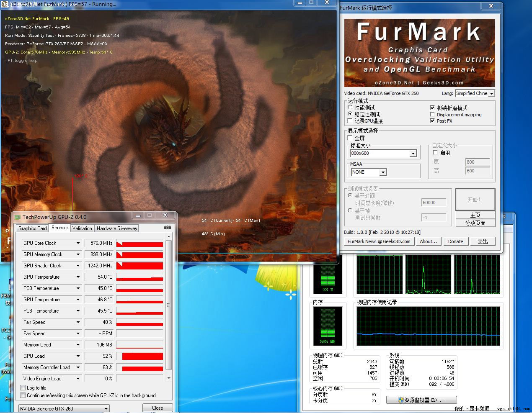Toggle 极端折磨模式 checkbox
Viewport: 532px width, 413px height.
coord(432,108)
